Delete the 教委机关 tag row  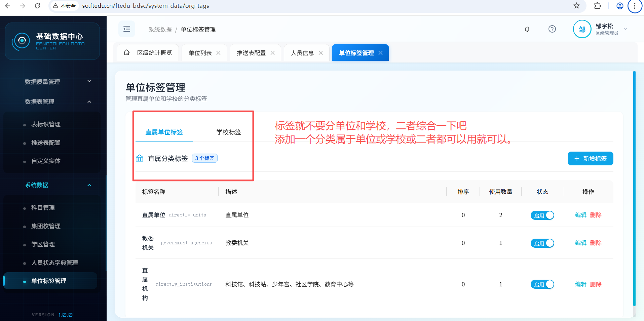(x=596, y=243)
